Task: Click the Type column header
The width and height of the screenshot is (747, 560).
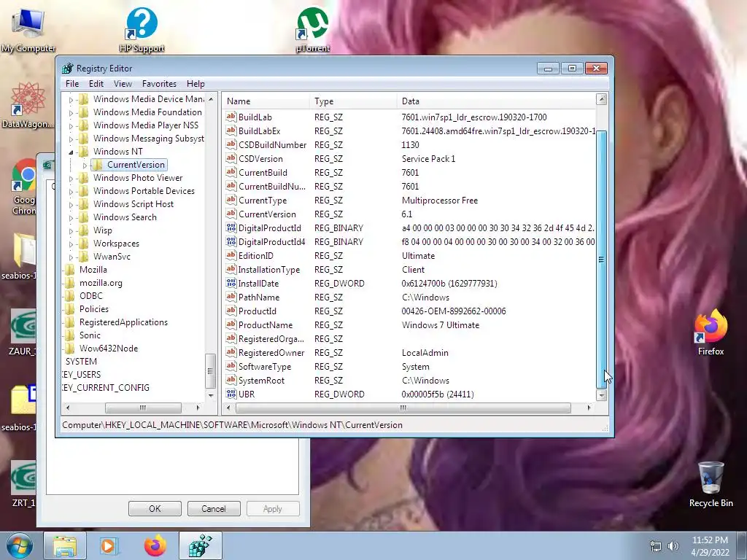Action: point(353,101)
